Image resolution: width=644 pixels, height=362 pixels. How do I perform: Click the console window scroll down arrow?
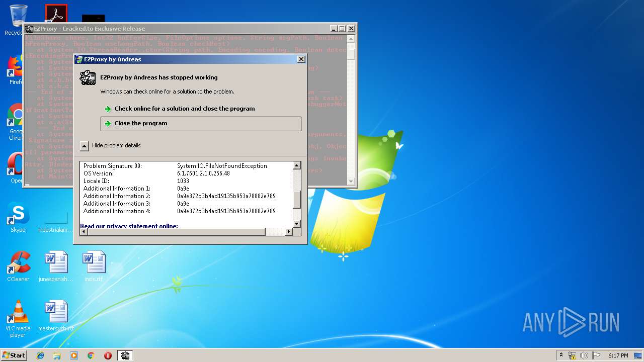pos(352,181)
